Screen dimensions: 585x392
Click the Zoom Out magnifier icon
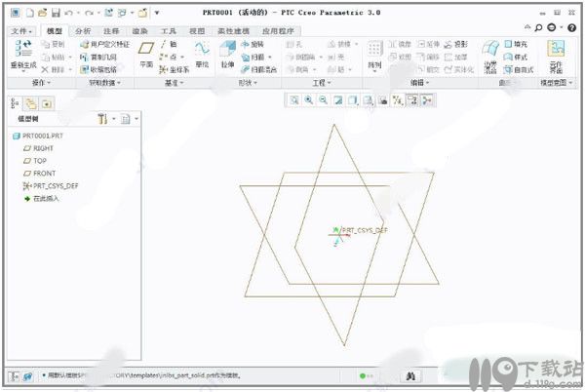click(323, 100)
